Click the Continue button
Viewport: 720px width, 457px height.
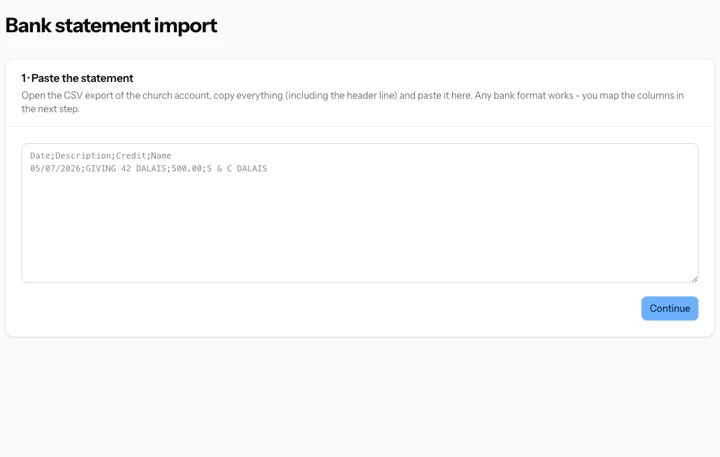[x=669, y=308]
